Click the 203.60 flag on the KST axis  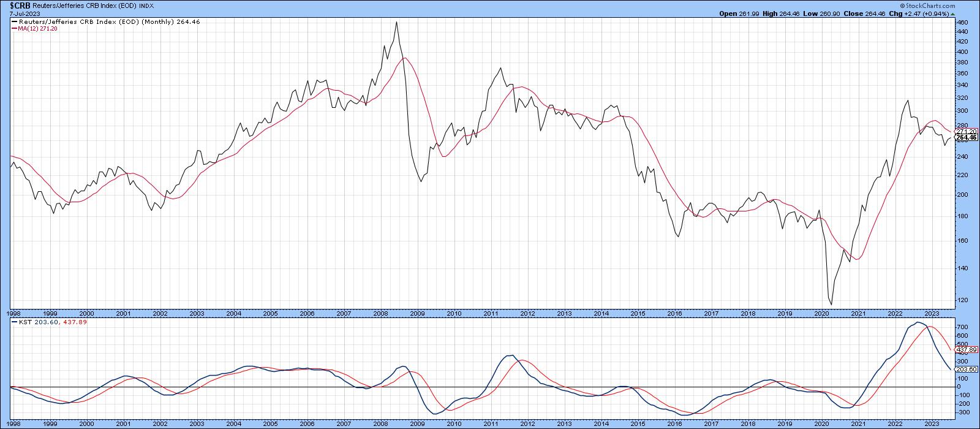tap(965, 369)
